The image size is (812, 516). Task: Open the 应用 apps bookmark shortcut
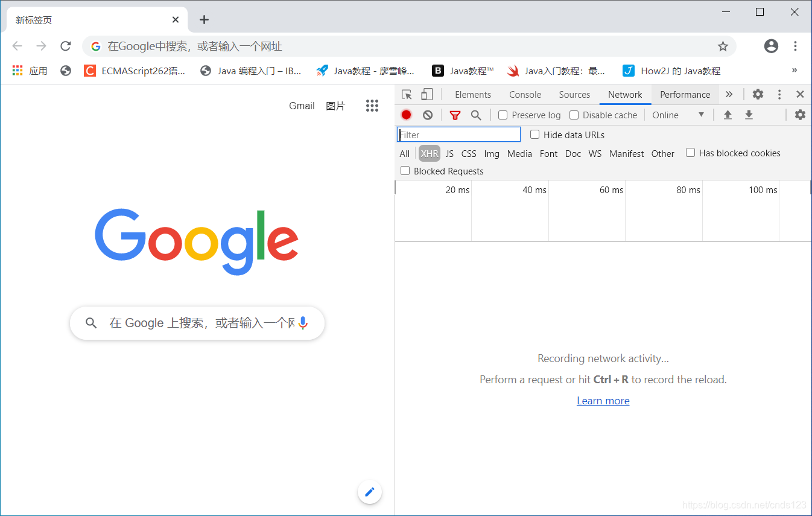(x=30, y=71)
